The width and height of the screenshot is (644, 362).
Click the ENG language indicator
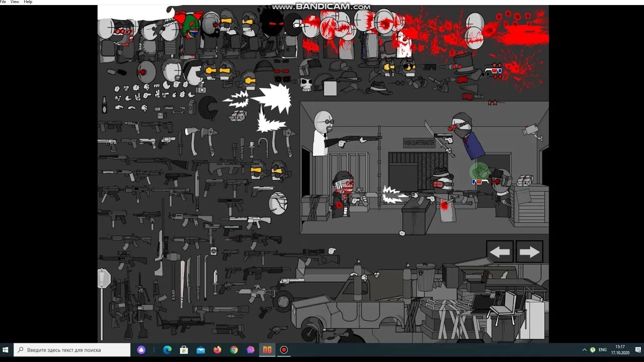(x=602, y=350)
